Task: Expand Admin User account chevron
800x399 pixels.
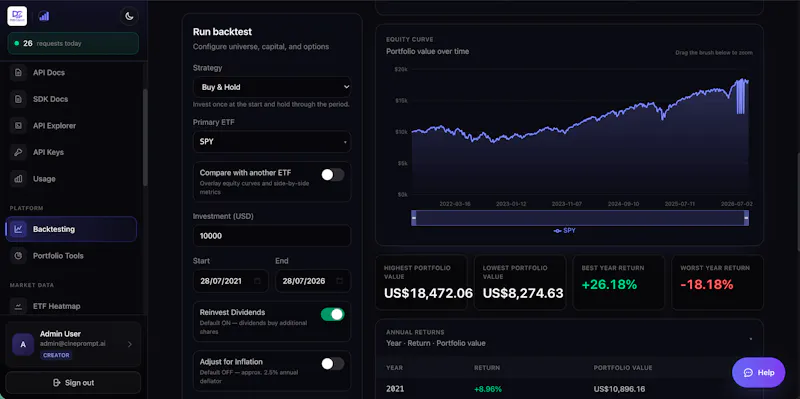Action: 130,344
